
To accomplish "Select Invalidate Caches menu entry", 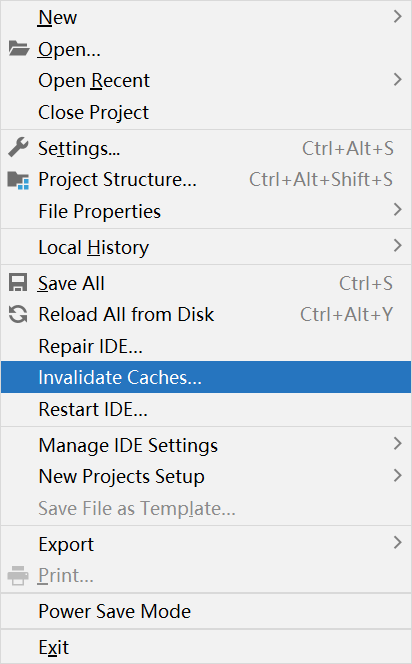I will pos(206,377).
